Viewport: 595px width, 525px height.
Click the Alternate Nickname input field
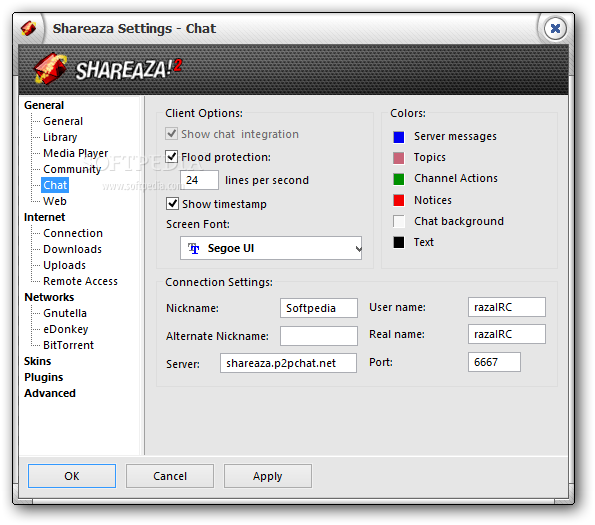click(319, 336)
